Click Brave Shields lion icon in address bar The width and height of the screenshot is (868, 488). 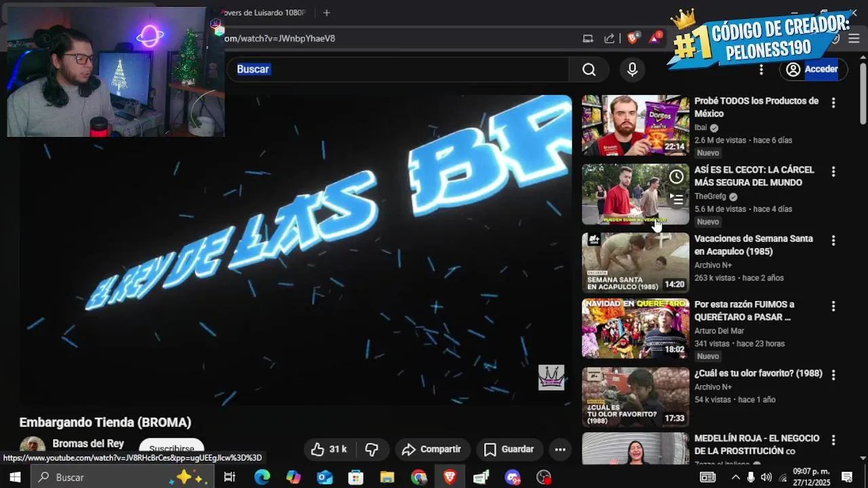click(x=633, y=39)
